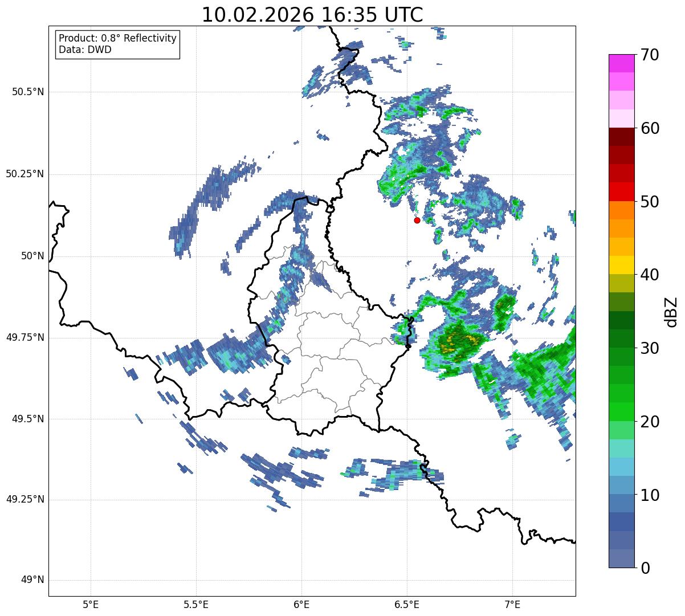Click the longitude label 5°E

91,604
